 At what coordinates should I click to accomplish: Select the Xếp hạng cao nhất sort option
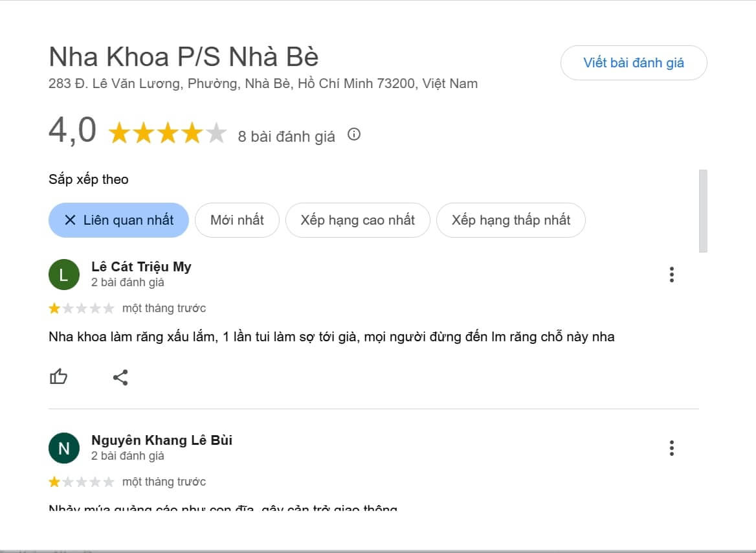358,220
